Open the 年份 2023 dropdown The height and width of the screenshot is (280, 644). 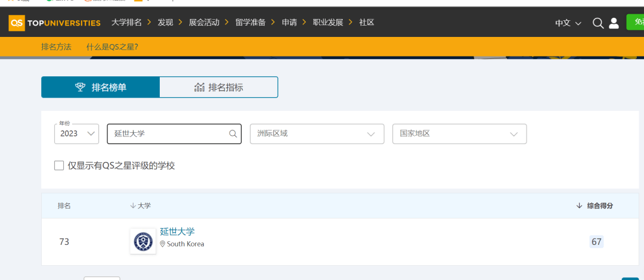click(76, 134)
